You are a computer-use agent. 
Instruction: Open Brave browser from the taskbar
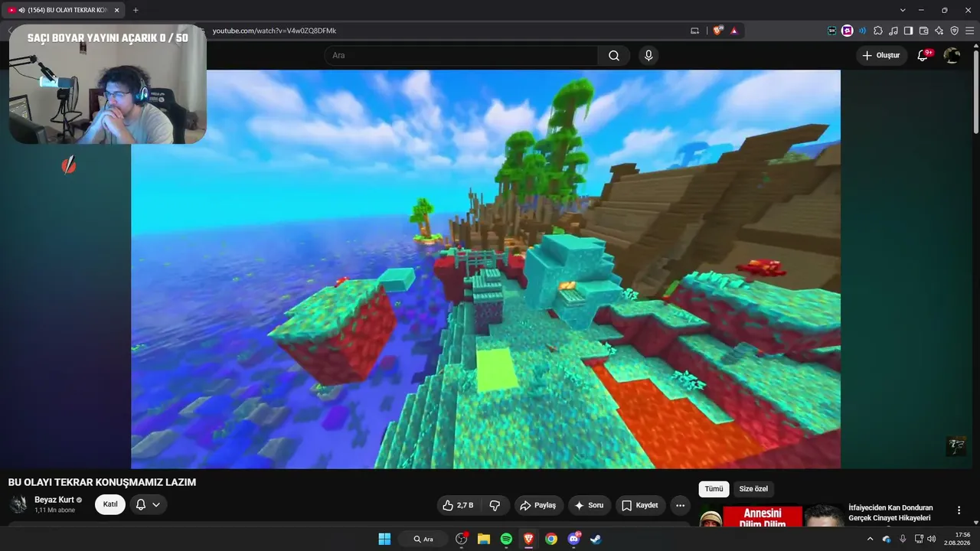[x=528, y=539]
